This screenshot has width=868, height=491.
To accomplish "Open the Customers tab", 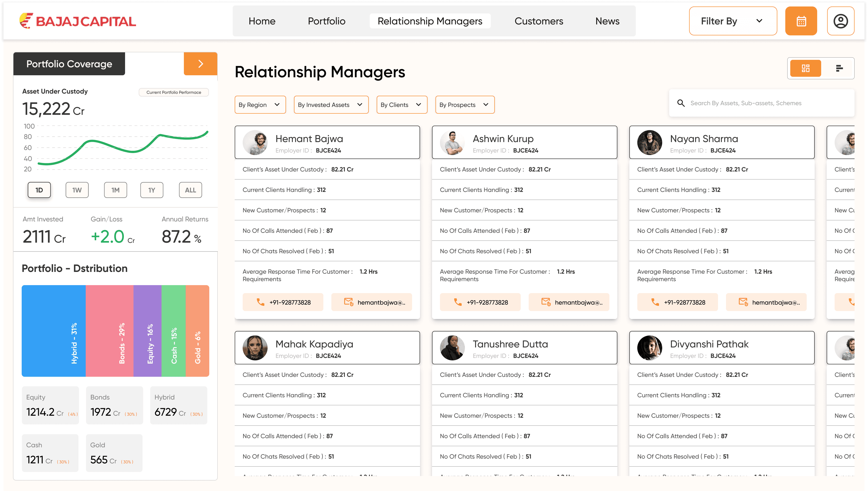I will (x=538, y=21).
